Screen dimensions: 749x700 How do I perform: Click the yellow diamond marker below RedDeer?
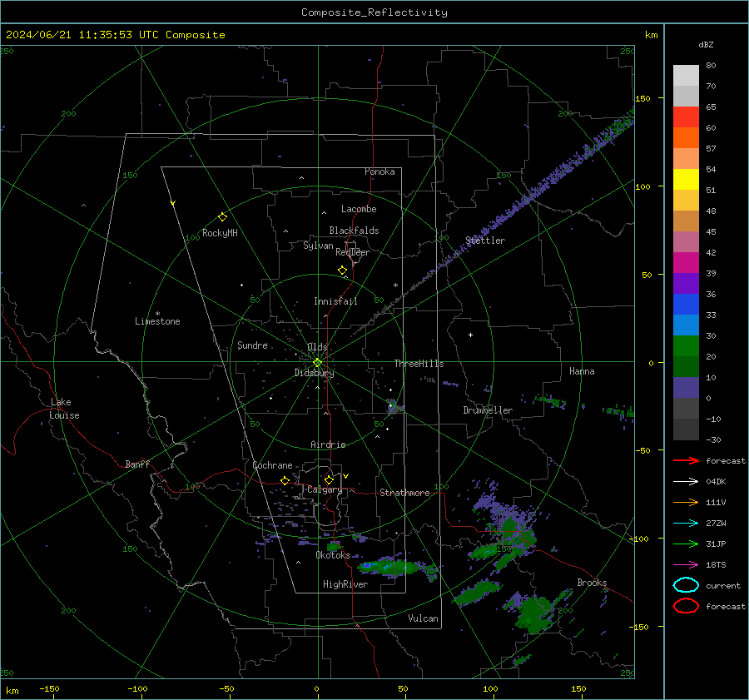point(342,271)
